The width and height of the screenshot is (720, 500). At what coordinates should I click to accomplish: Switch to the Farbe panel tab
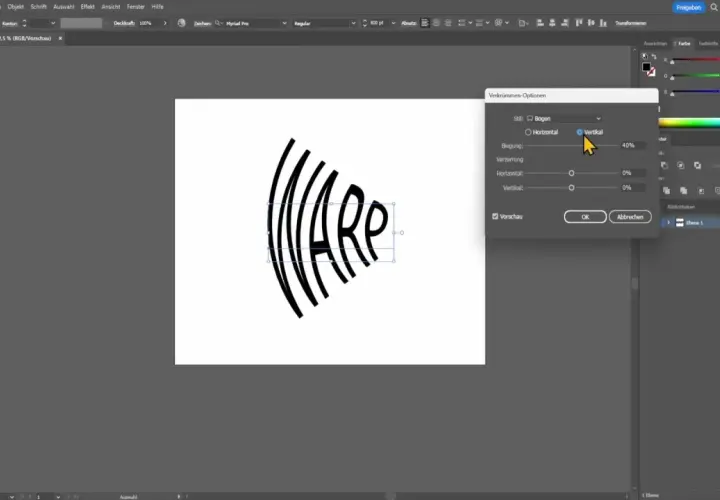tap(684, 44)
